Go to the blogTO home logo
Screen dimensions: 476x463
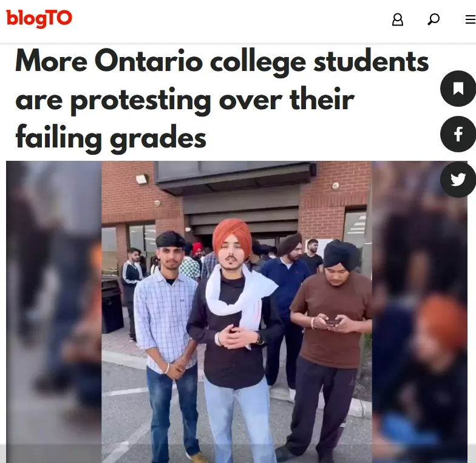click(39, 18)
